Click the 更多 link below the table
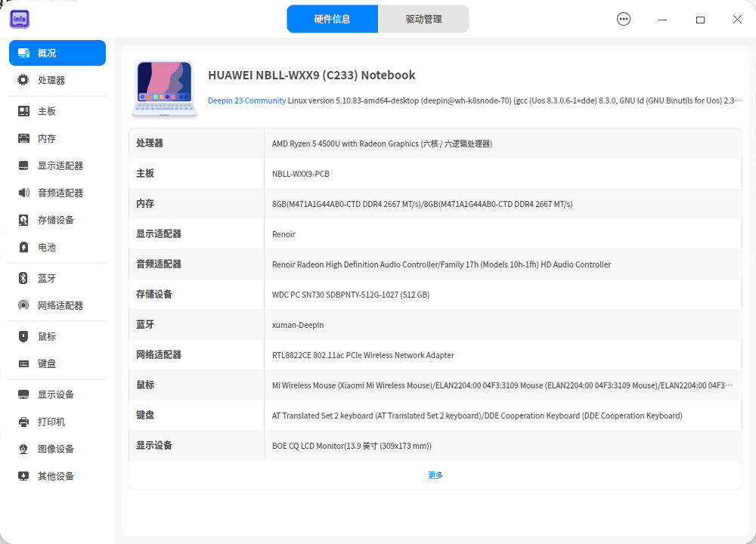The width and height of the screenshot is (756, 544). coord(435,475)
